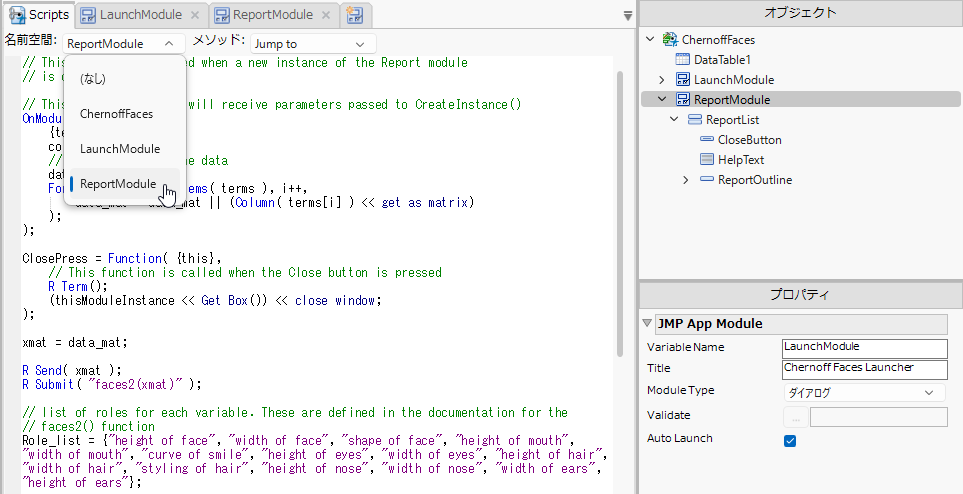Open the Jump to method dropdown

(x=313, y=44)
